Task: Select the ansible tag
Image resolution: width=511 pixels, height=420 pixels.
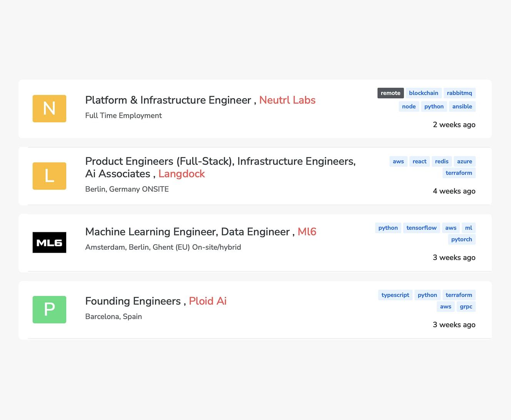Action: [x=462, y=107]
